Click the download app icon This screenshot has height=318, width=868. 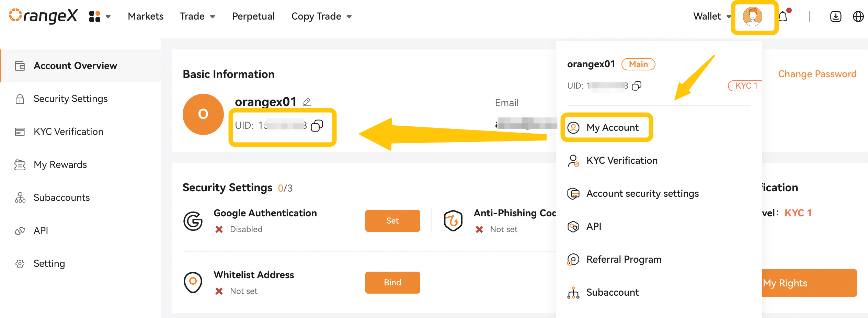pos(836,16)
